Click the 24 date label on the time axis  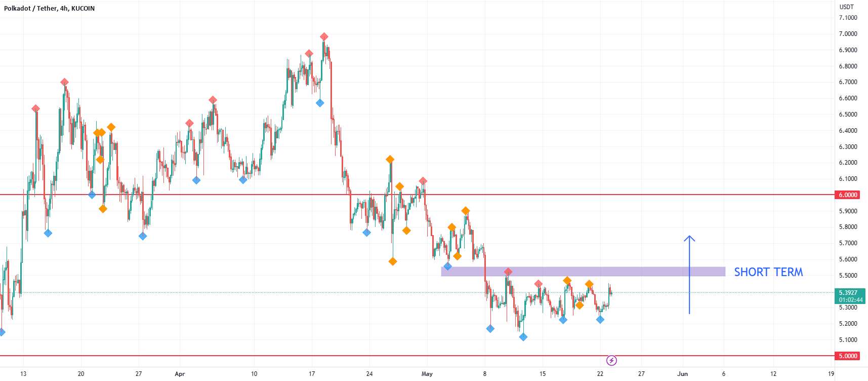[369, 374]
